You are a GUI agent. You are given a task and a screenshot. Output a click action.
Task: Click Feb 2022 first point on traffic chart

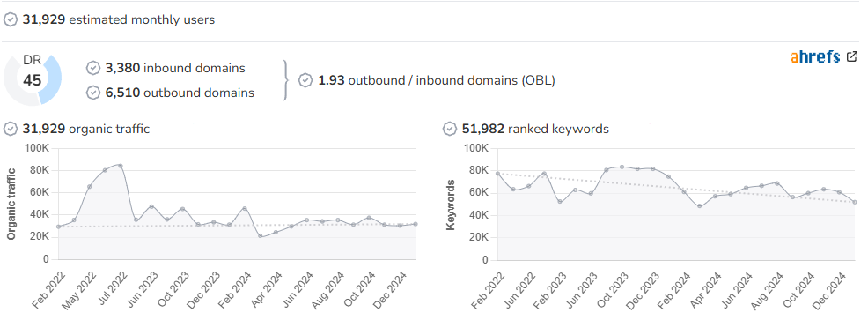[58, 227]
